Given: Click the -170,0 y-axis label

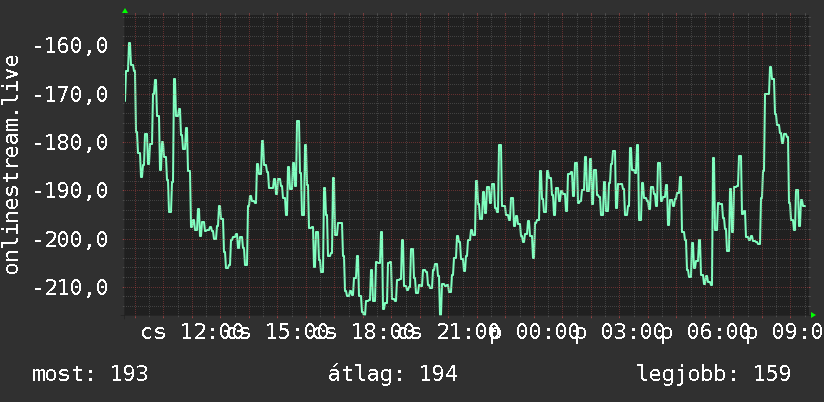Looking at the screenshot, I should 71,95.
